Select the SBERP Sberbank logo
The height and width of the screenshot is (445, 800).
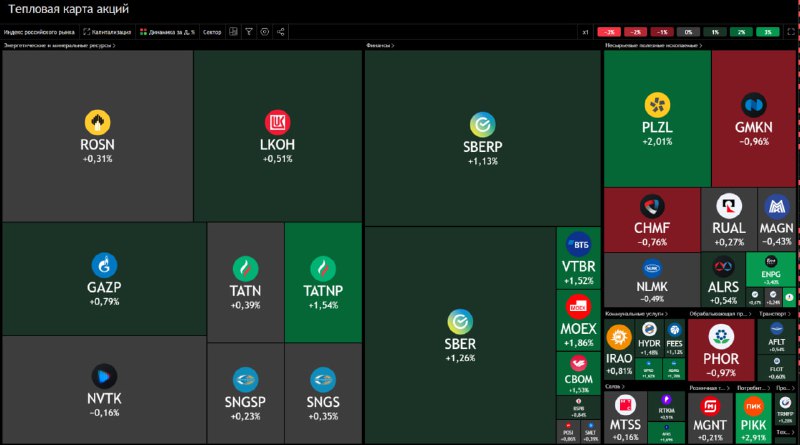pyautogui.click(x=483, y=125)
